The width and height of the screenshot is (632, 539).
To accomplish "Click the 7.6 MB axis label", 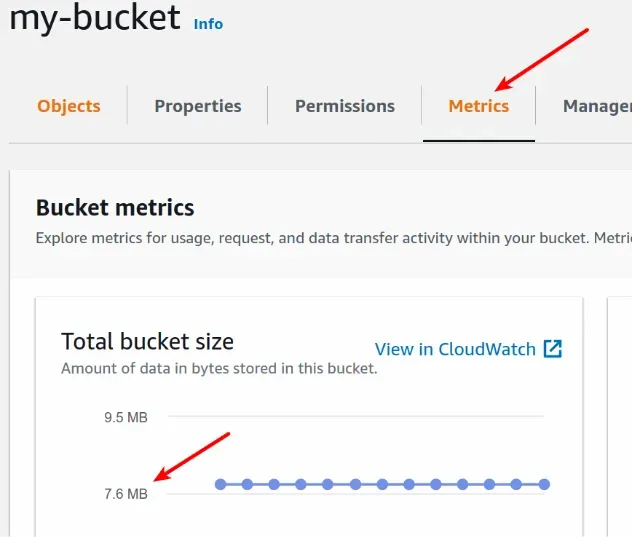I will (x=126, y=493).
